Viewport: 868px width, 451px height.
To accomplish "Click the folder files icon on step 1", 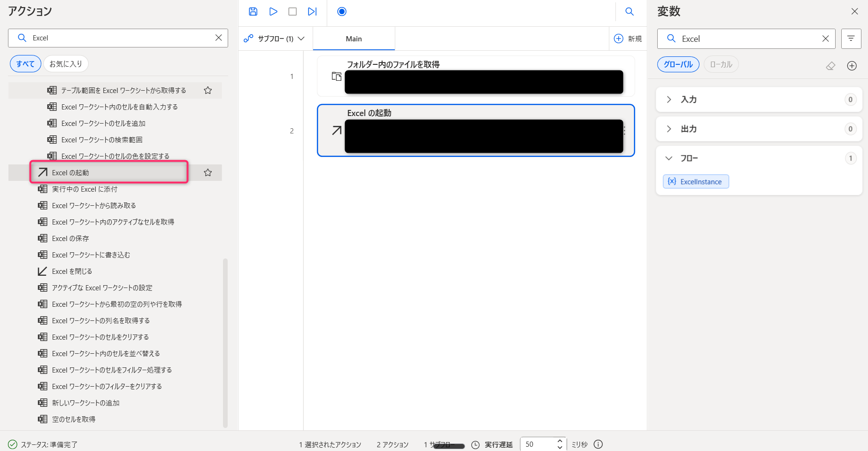I will point(337,76).
